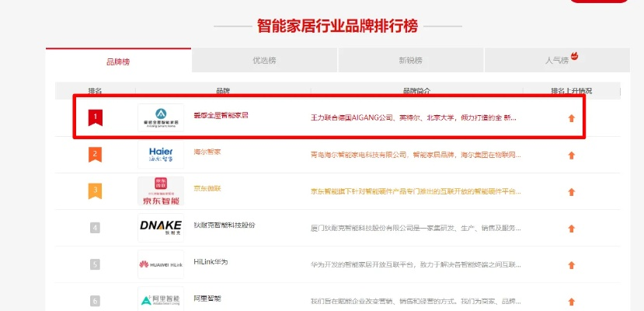Open the Haier 海尔智家 logo
Image resolution: width=644 pixels, height=311 pixels.
(161, 155)
